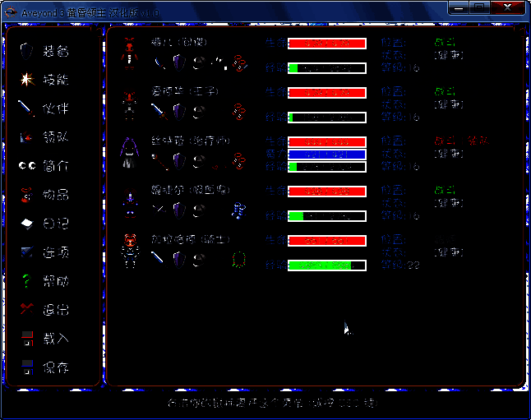Open the 伙伴 (Party) sword icon
Screen dimensions: 531x420
(x=27, y=108)
